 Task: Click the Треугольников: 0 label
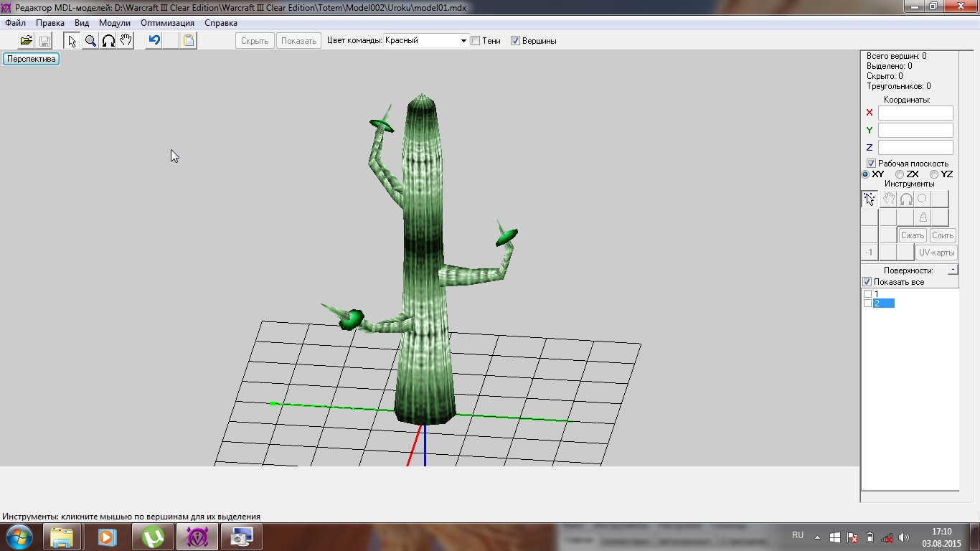(898, 86)
